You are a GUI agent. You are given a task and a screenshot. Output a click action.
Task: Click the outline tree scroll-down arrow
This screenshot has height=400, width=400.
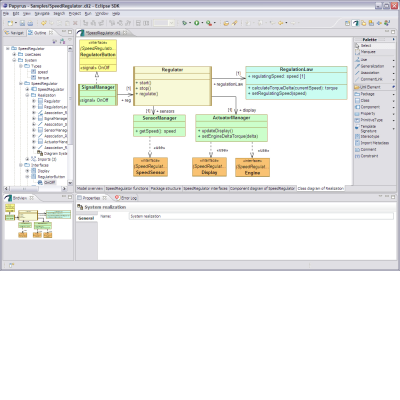(70, 183)
